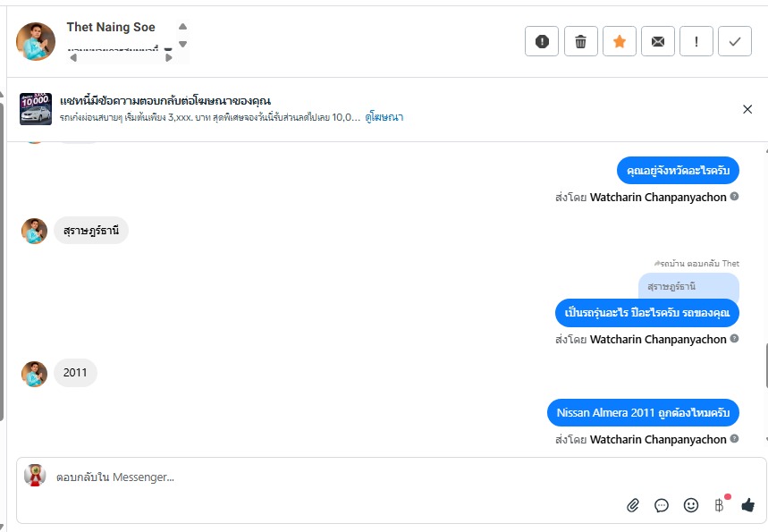Open saved replies speech bubble icon
768x532 pixels.
662,505
